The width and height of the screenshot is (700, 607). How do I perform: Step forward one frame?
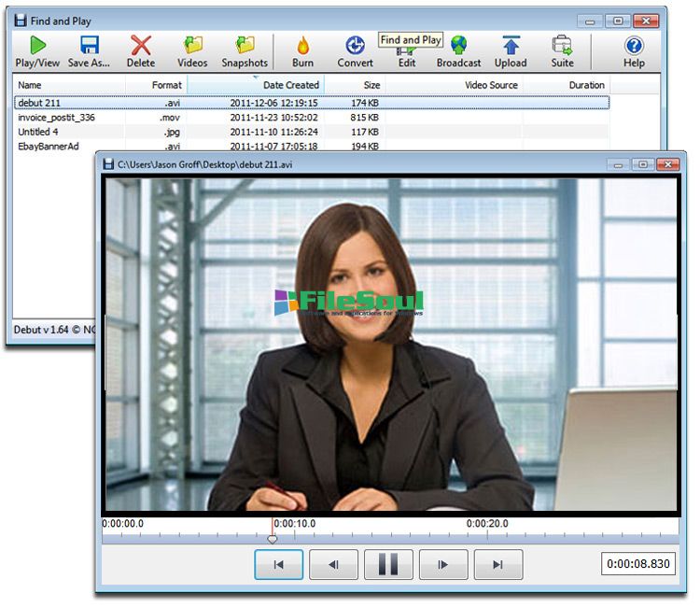[x=443, y=564]
